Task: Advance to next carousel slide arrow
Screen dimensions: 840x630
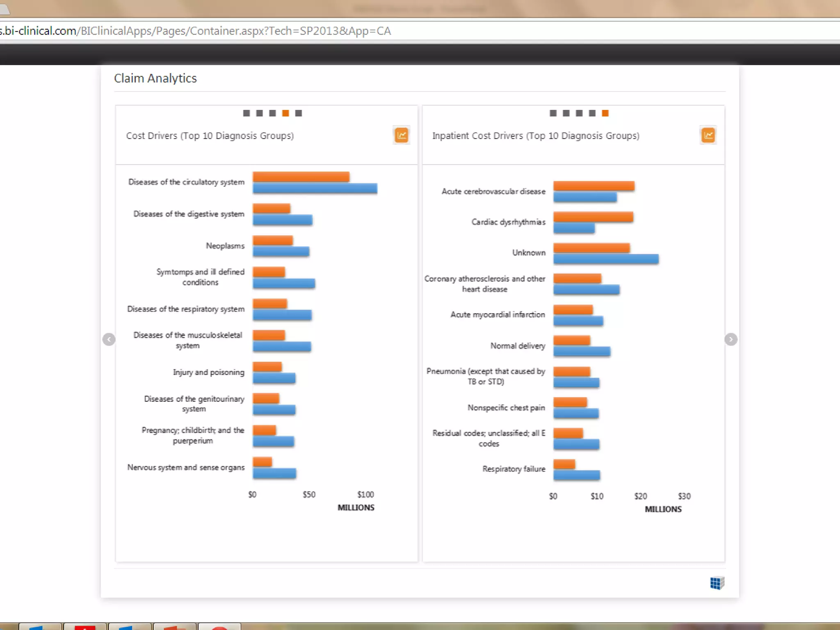Action: pyautogui.click(x=730, y=339)
